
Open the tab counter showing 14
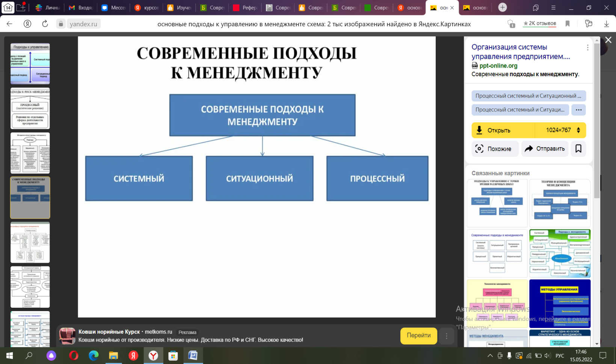(8, 7)
